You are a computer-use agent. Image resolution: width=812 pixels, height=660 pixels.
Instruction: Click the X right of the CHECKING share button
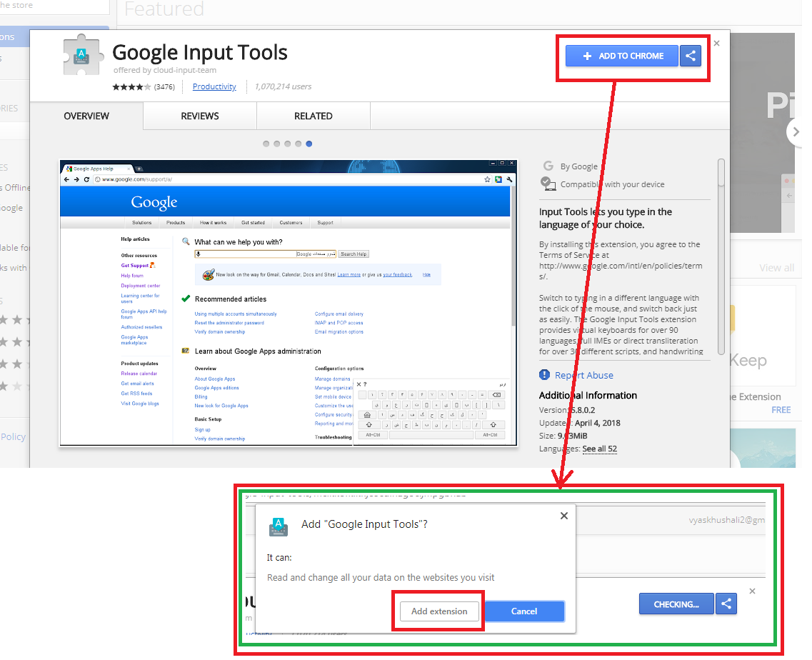click(x=753, y=591)
